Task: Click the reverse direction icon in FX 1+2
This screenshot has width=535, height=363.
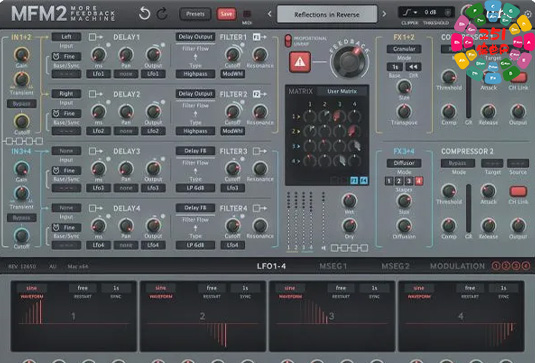Action: coord(413,67)
